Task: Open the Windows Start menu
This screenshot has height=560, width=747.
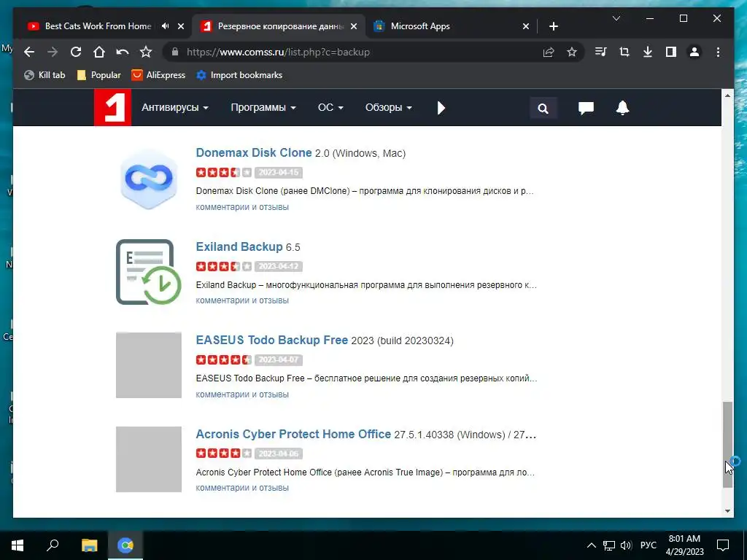Action: [x=18, y=545]
